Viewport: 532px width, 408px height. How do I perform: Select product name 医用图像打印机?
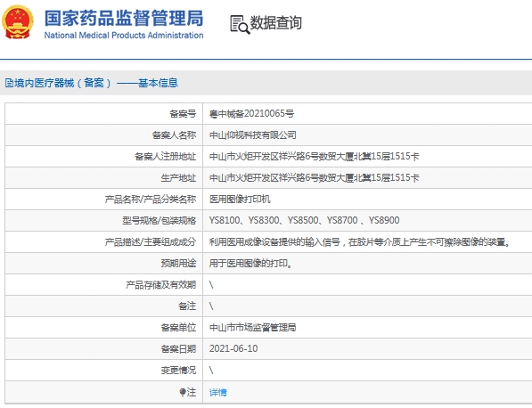click(240, 199)
